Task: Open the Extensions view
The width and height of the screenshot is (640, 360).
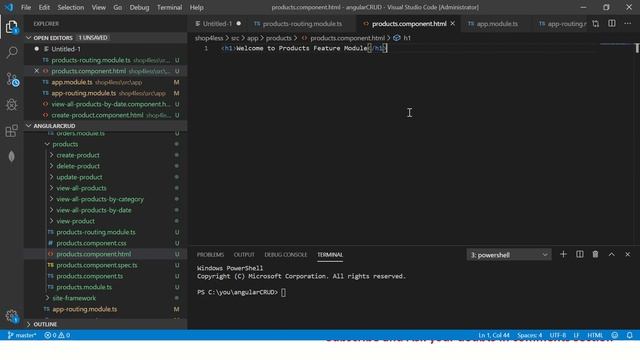Action: (x=12, y=131)
